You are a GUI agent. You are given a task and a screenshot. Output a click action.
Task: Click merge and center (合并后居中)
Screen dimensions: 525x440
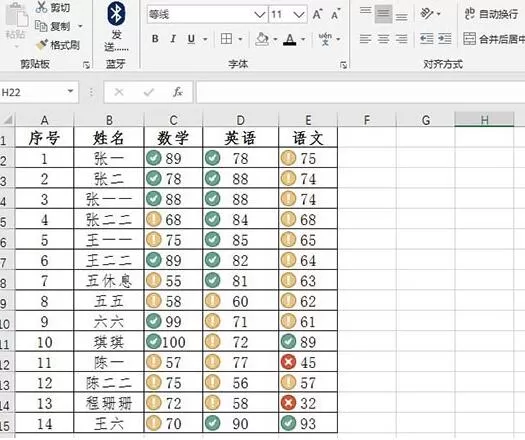(x=494, y=39)
